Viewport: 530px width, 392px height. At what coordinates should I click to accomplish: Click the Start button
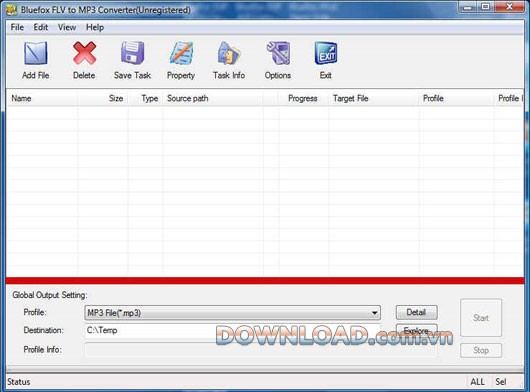click(x=481, y=318)
